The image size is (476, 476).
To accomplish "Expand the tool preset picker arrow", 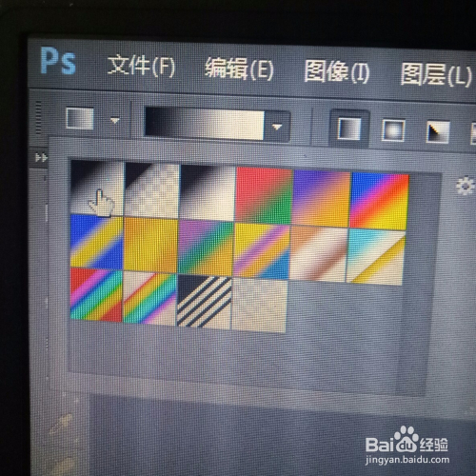I will click(x=114, y=121).
